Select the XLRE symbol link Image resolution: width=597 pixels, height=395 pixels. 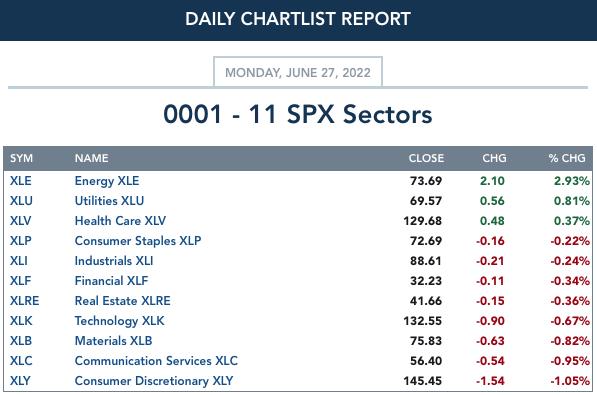coord(24,301)
